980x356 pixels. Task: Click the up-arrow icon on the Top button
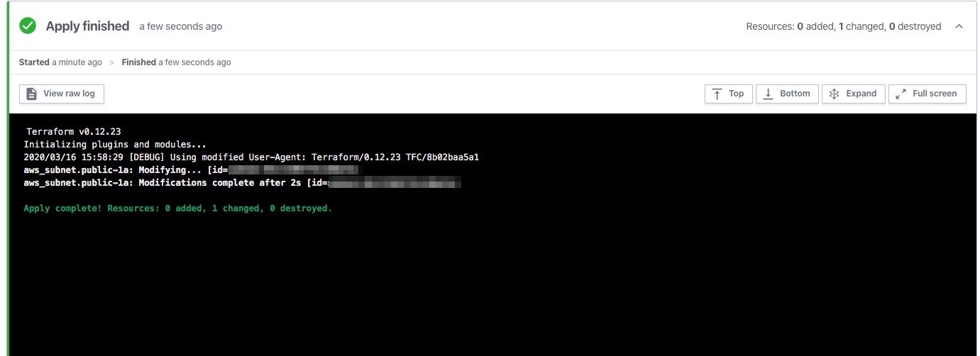click(717, 94)
